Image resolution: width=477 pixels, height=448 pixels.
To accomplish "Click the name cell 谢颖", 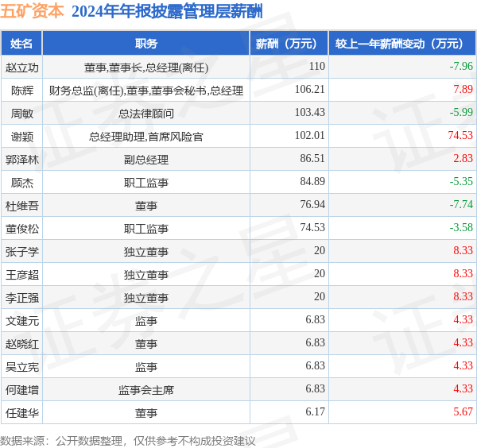I will (22, 137).
